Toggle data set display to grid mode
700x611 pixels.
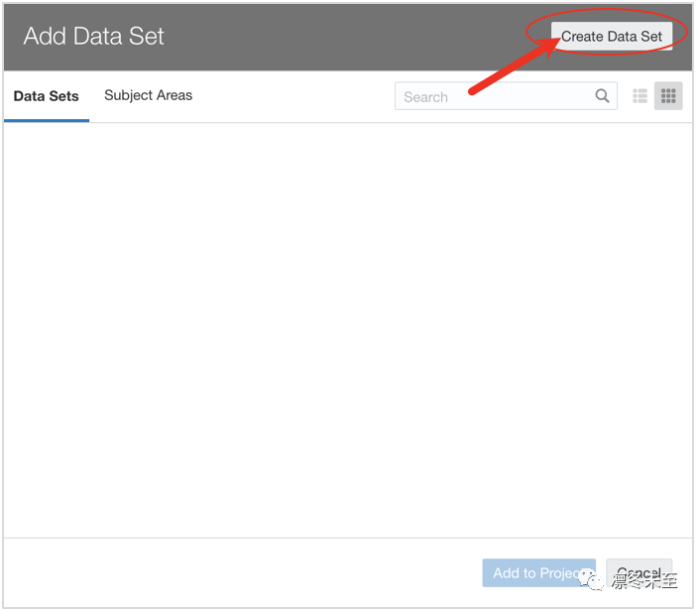[x=668, y=95]
